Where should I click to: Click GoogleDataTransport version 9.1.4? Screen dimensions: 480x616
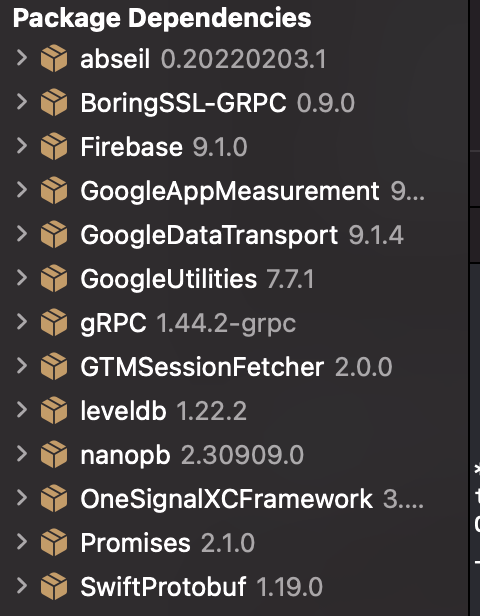pyautogui.click(x=376, y=235)
